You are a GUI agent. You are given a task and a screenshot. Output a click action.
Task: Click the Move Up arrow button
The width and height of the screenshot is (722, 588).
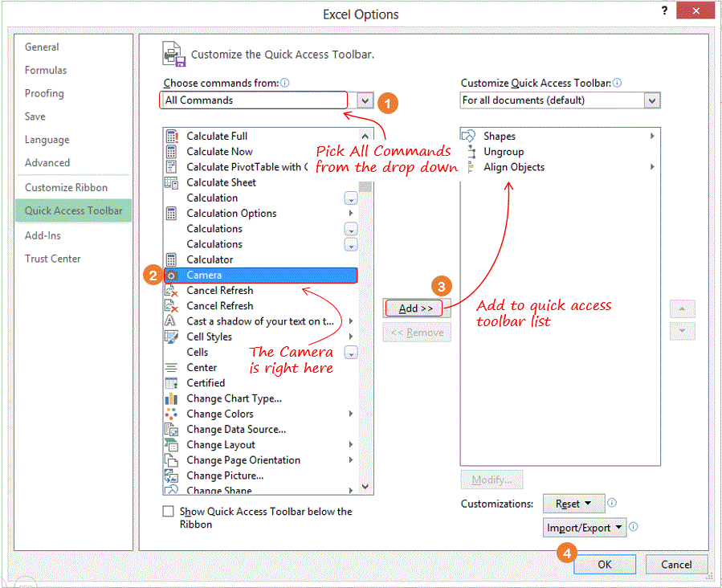click(x=682, y=309)
